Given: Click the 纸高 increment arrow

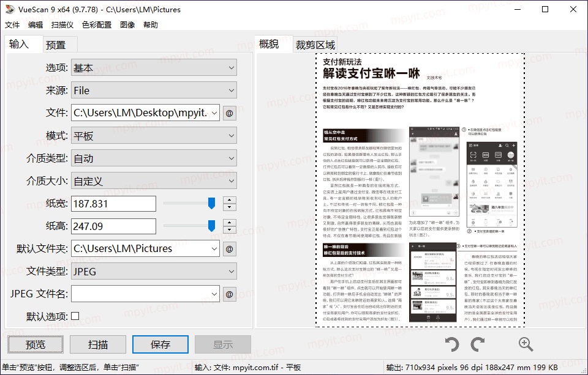Looking at the screenshot, I should tap(230, 223).
